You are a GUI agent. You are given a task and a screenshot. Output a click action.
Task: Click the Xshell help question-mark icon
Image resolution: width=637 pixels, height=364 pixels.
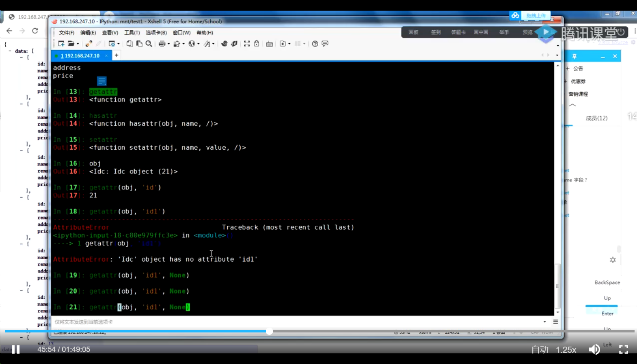pos(315,44)
